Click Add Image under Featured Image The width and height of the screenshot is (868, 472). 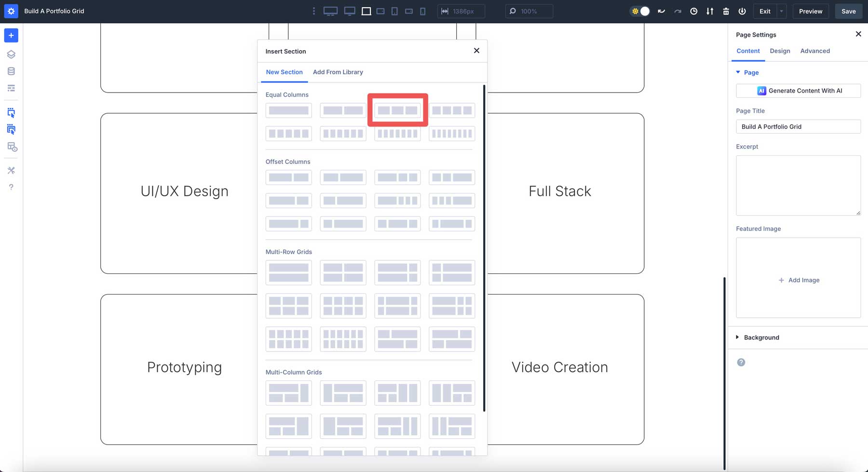799,280
